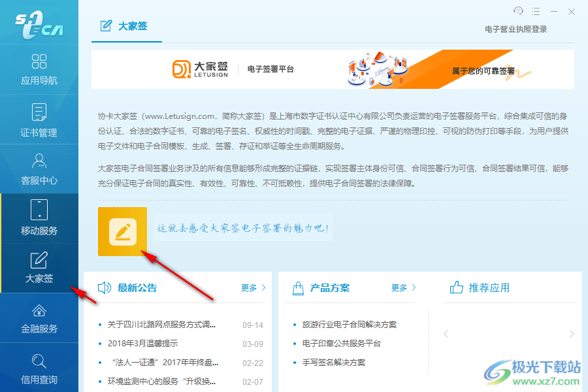
Task: Click the 09-14 announcement date
Action: pos(253,325)
